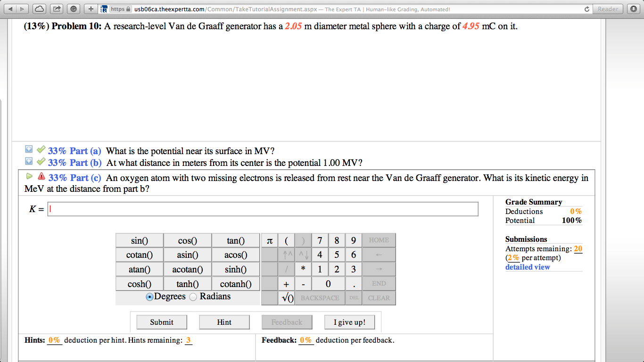
Task: Request a Hint for the problem
Action: point(224,322)
